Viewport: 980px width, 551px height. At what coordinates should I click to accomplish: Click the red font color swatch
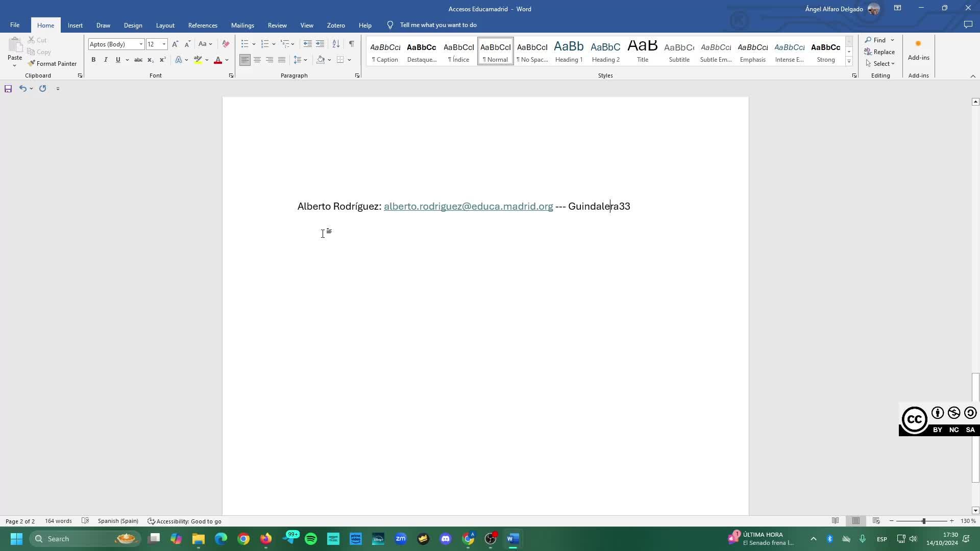coord(218,60)
